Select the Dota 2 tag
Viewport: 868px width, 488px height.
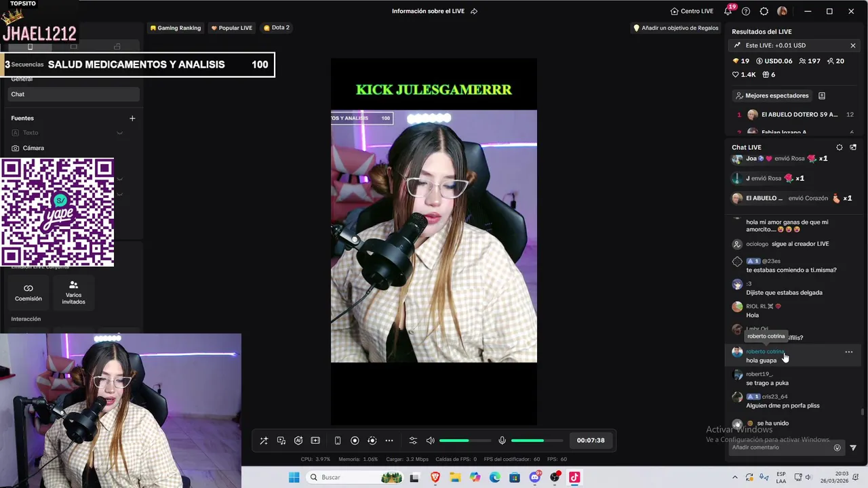click(277, 28)
